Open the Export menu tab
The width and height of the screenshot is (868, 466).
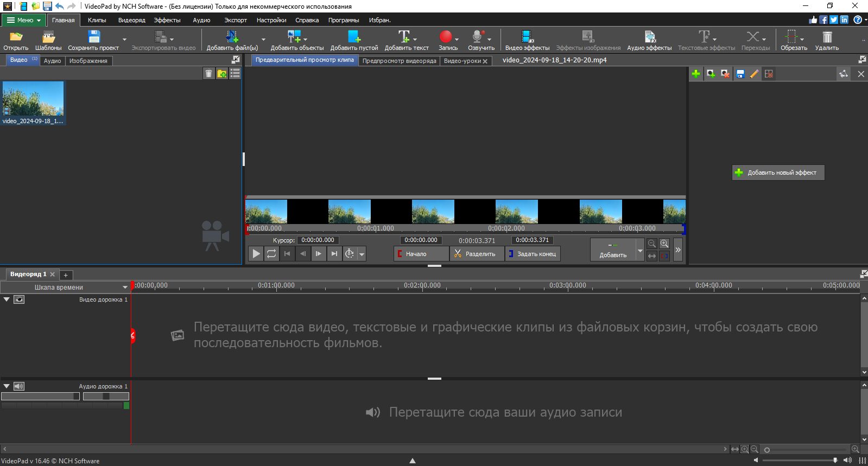(235, 20)
